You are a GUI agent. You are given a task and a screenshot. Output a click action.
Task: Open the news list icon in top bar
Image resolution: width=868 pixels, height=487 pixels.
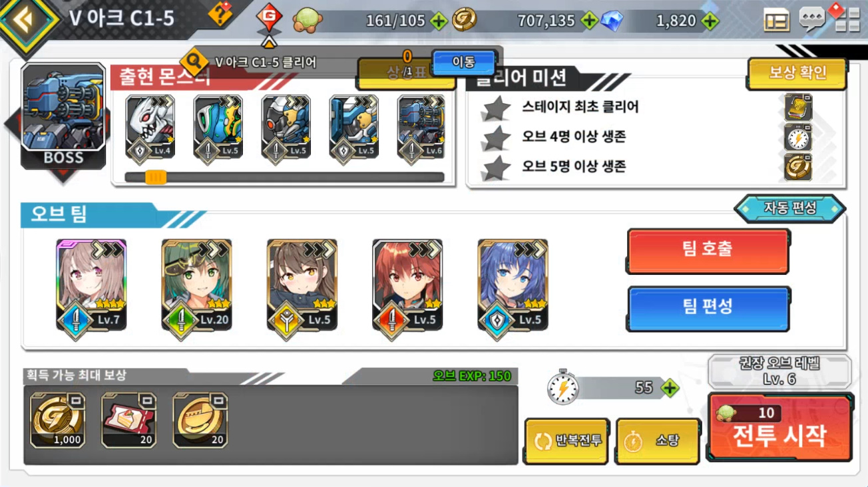pyautogui.click(x=776, y=21)
